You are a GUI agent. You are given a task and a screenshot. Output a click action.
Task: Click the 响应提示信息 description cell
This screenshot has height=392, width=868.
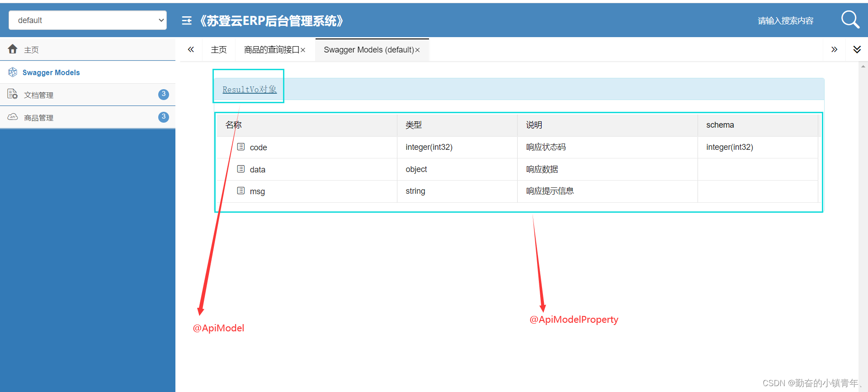pyautogui.click(x=550, y=191)
